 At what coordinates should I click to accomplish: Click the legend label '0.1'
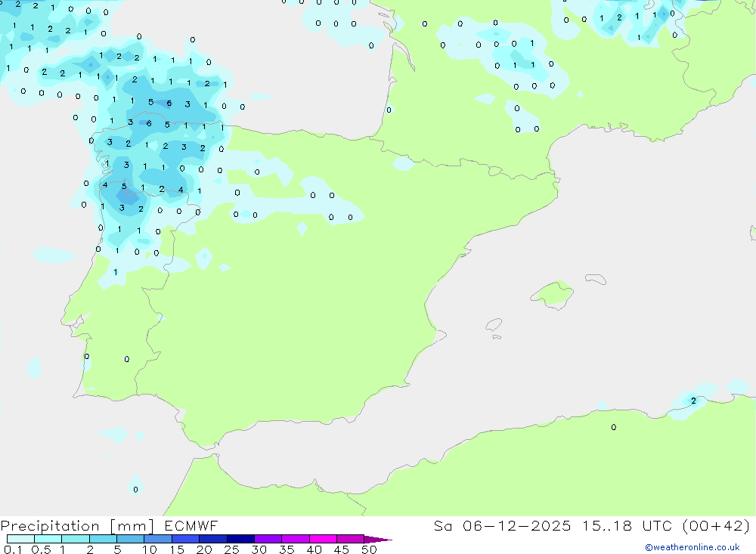coord(13,549)
